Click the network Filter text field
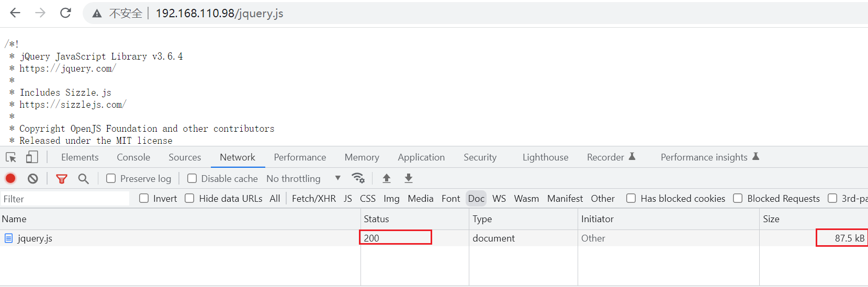Screen dimensions: 868x287 (65, 199)
